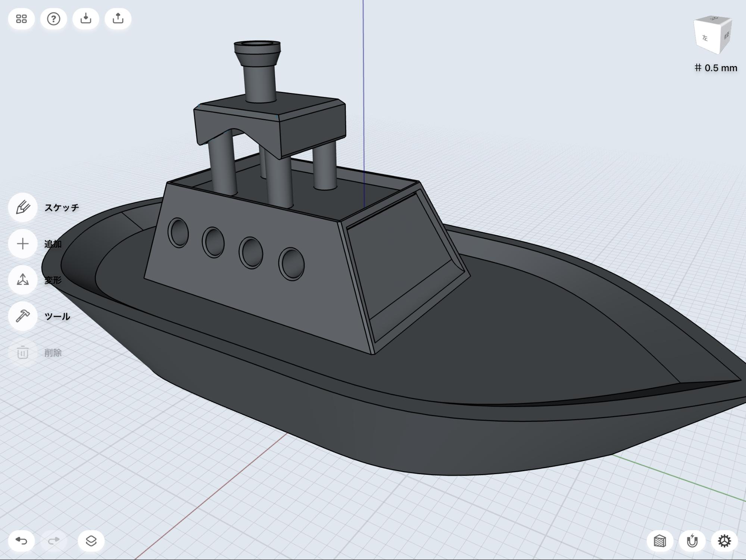This screenshot has width=746, height=560.
Task: Undo the last action
Action: point(22,541)
